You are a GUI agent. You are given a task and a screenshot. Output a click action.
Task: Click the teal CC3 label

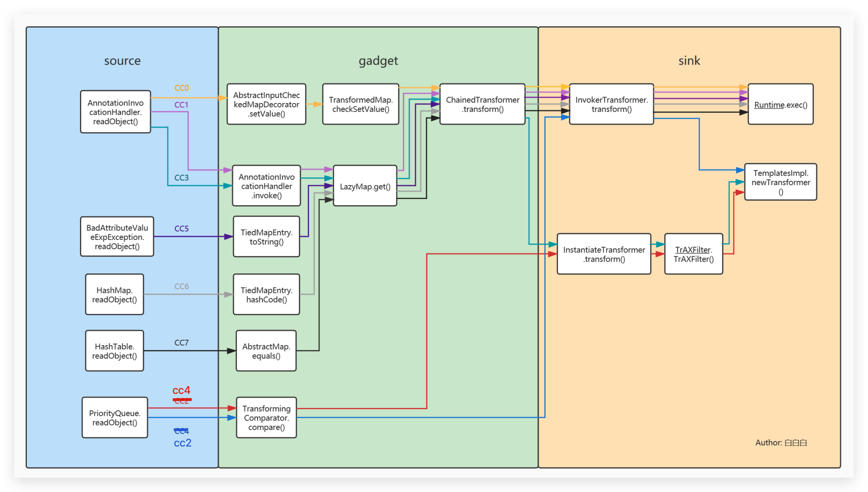click(181, 178)
